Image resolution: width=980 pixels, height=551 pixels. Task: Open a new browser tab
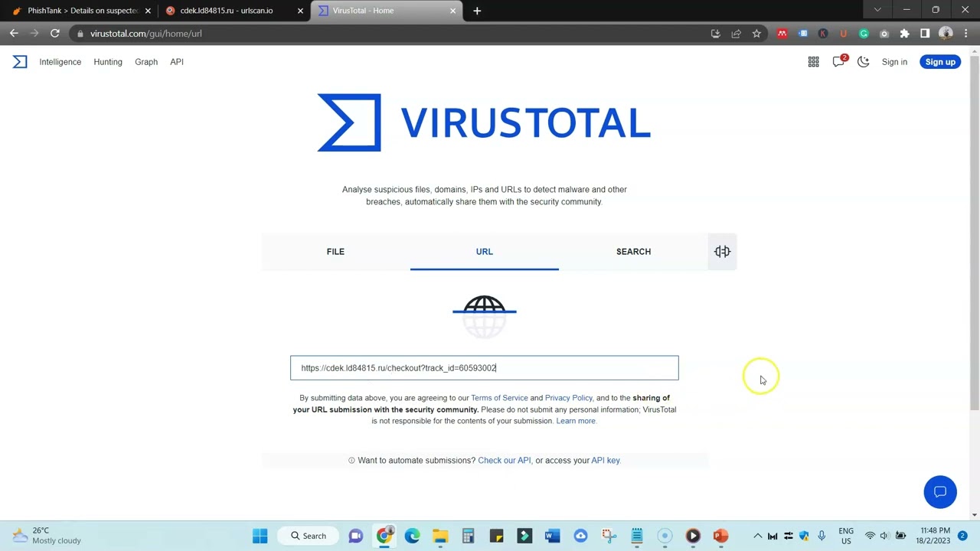477,11
